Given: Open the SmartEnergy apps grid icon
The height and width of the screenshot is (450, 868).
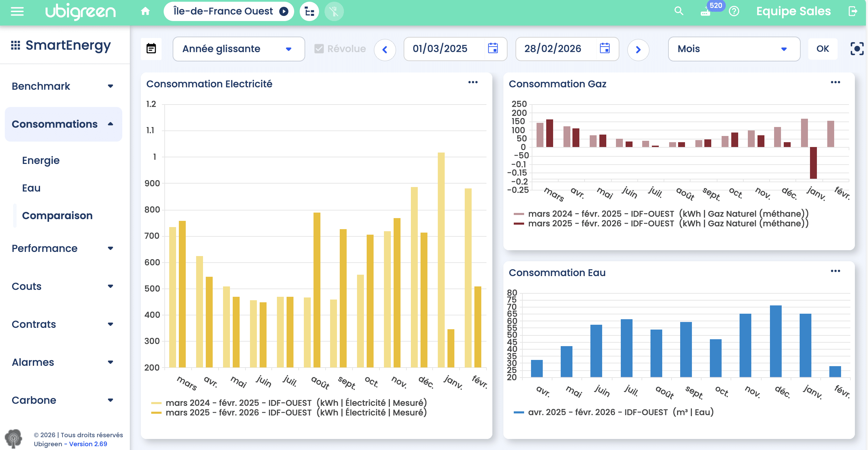Looking at the screenshot, I should tap(16, 45).
